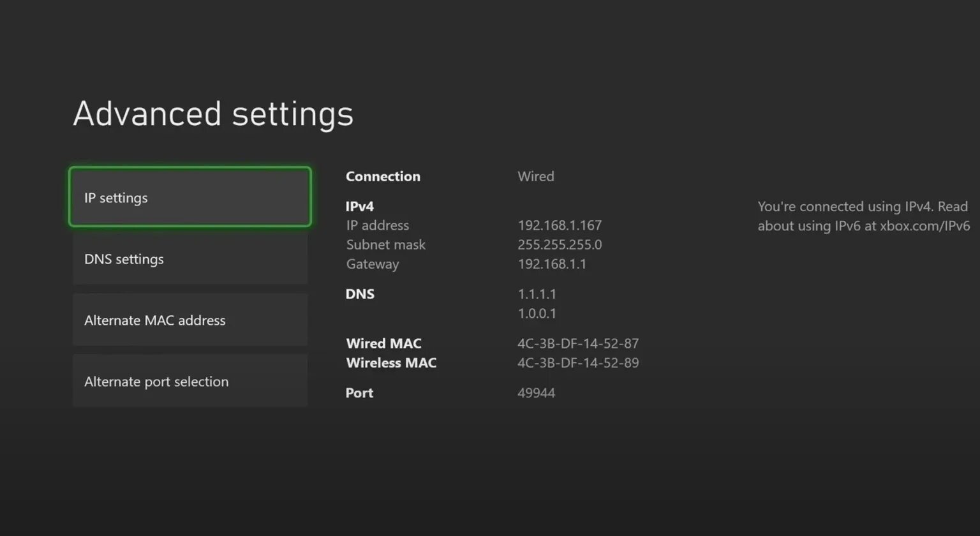Click the Wireless MAC label
The image size is (980, 536).
(391, 362)
